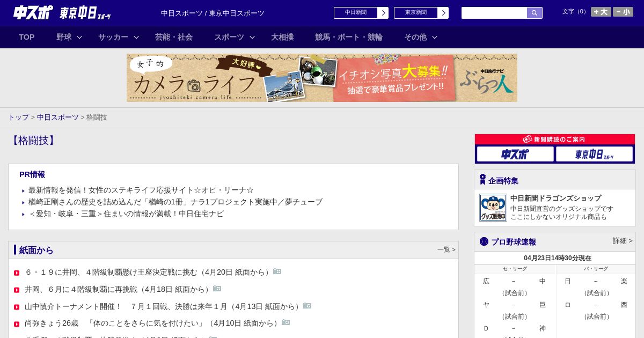Open PR link about 楢崎の1冊 project
644x338 pixels.
coord(175,202)
